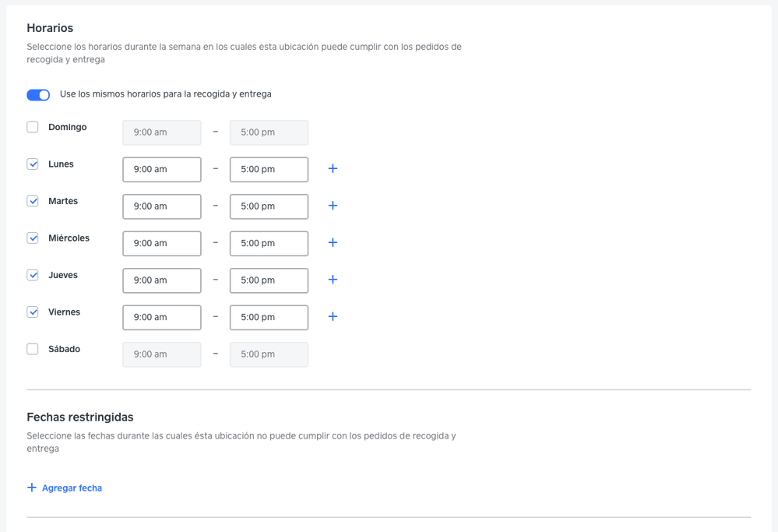
Task: Deselect the Viernes checkbox
Action: coord(33,312)
